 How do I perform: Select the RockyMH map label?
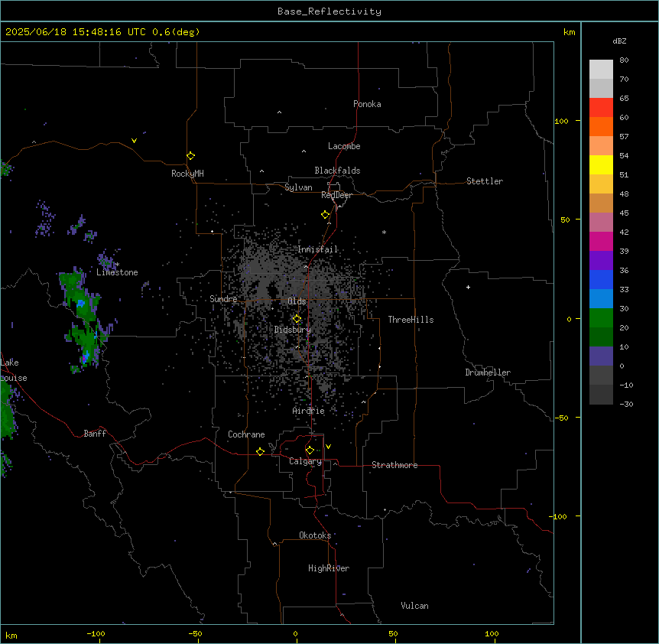coord(187,174)
